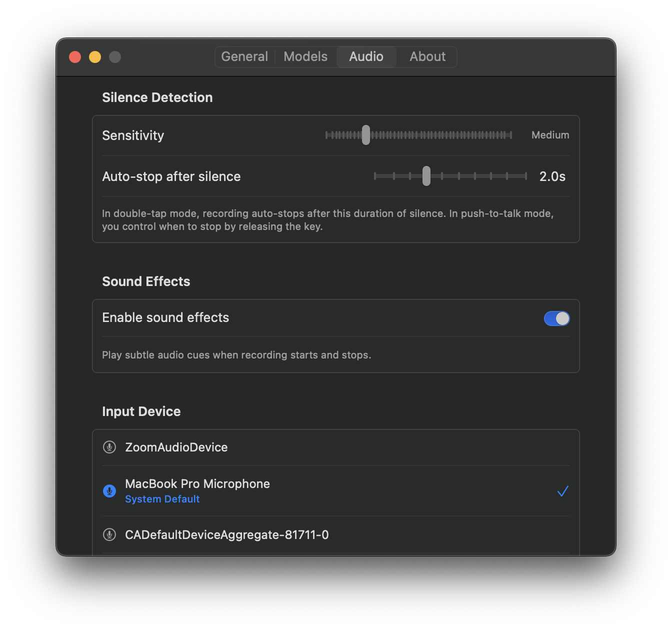Image resolution: width=672 pixels, height=630 pixels.
Task: Open the Models tab
Action: tap(305, 56)
